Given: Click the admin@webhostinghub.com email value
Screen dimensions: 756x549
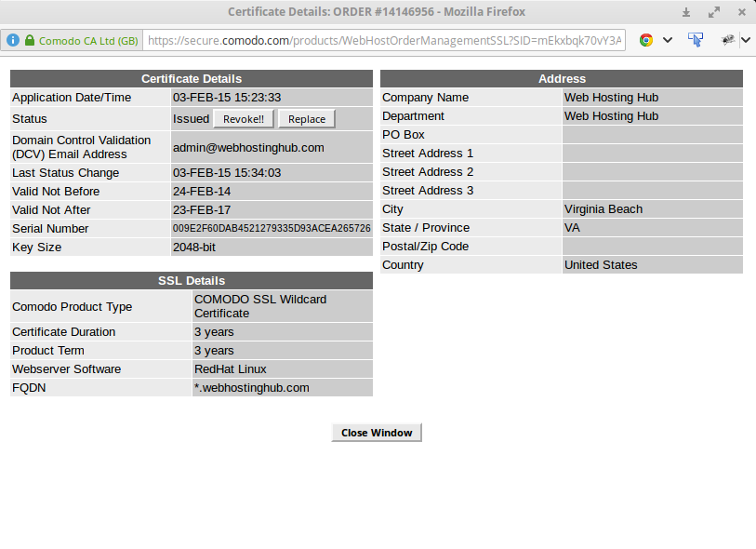Looking at the screenshot, I should point(248,147).
